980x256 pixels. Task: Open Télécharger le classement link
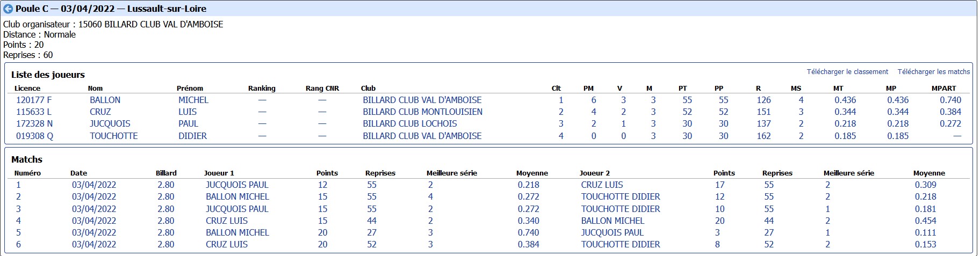[847, 72]
